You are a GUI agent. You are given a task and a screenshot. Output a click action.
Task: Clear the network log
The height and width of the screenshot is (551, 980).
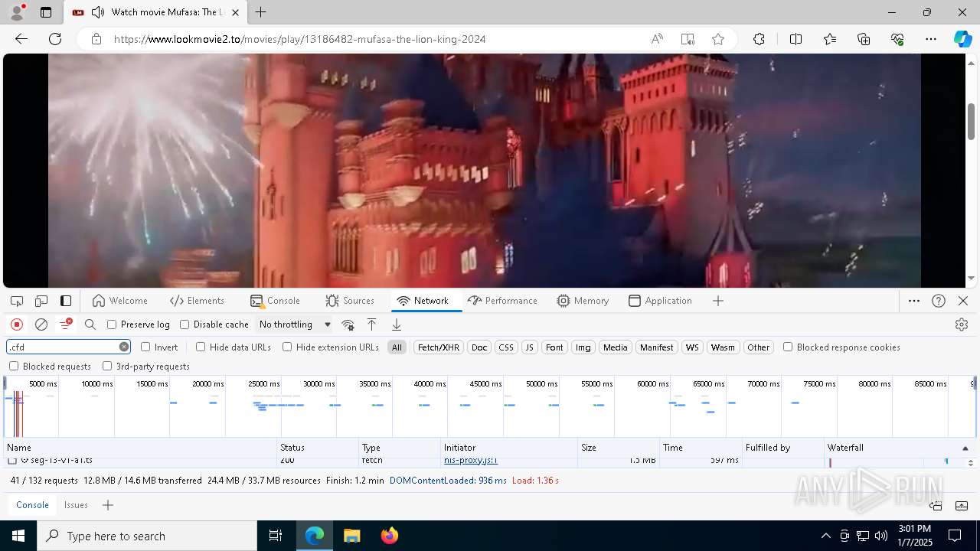(x=41, y=324)
